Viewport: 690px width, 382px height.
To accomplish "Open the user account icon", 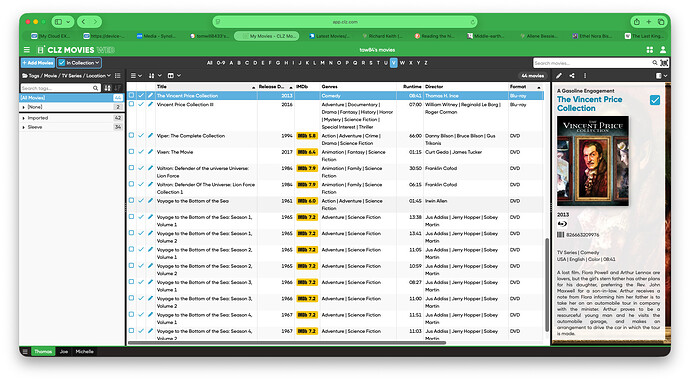I will tap(663, 50).
